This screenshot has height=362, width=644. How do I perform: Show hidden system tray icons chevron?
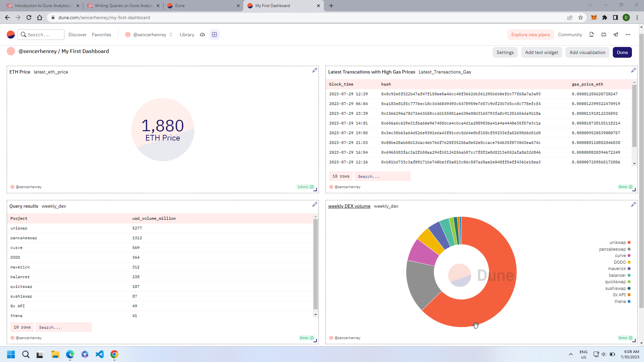[571, 354]
